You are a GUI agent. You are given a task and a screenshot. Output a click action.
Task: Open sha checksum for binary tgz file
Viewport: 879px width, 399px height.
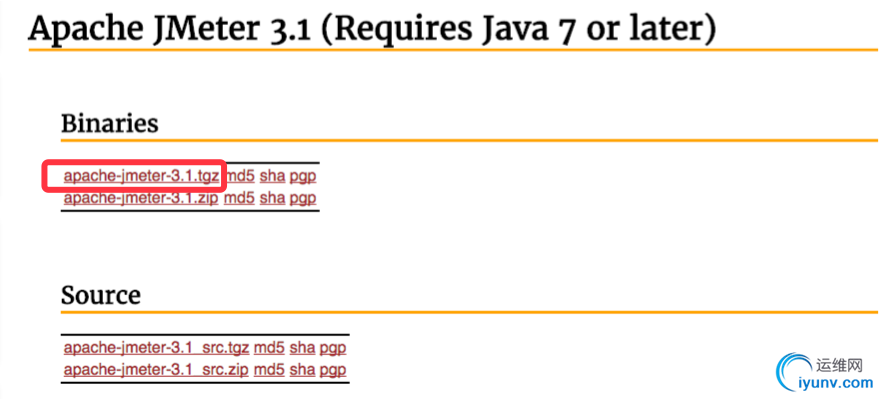point(272,176)
